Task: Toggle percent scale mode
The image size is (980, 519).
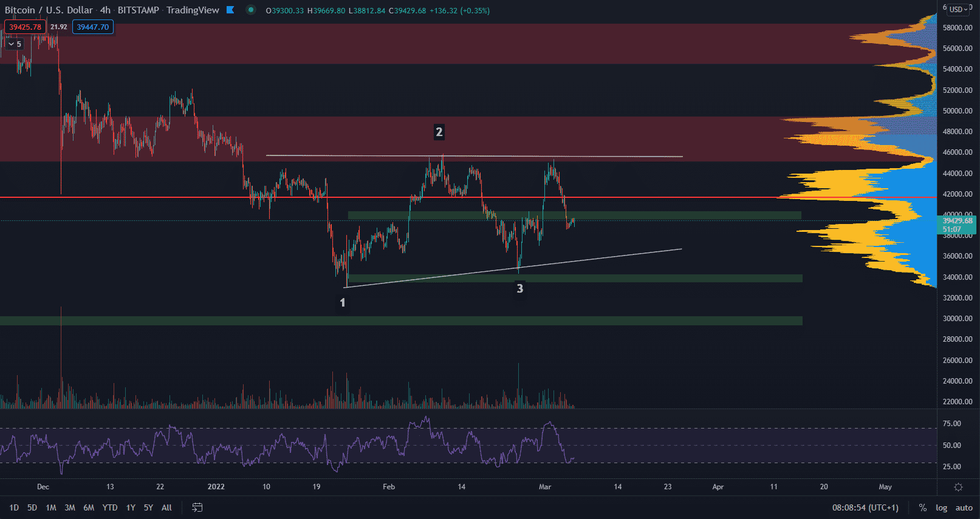Action: pyautogui.click(x=923, y=507)
